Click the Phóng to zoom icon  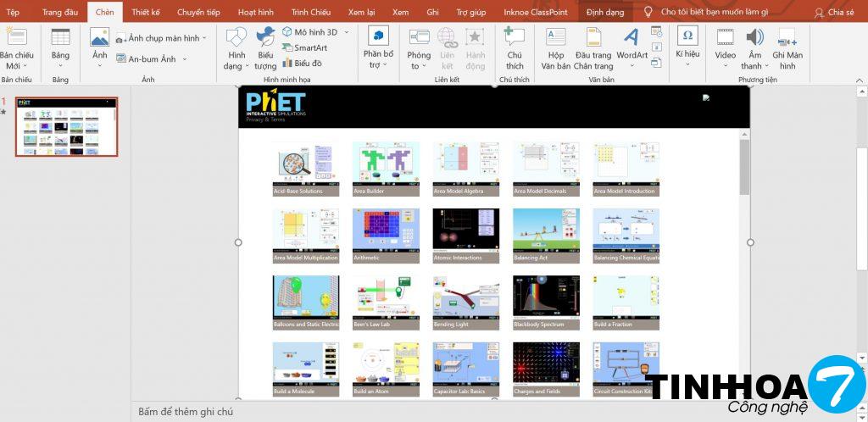[419, 47]
